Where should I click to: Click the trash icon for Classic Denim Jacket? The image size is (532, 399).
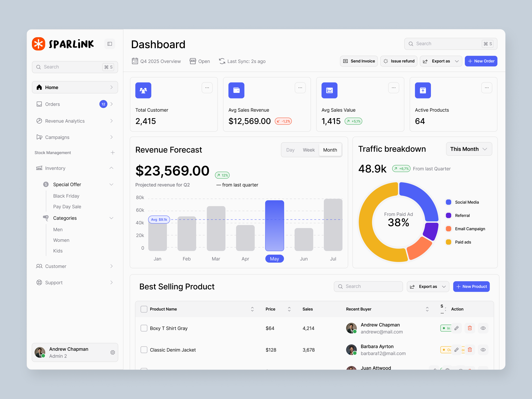(x=470, y=350)
